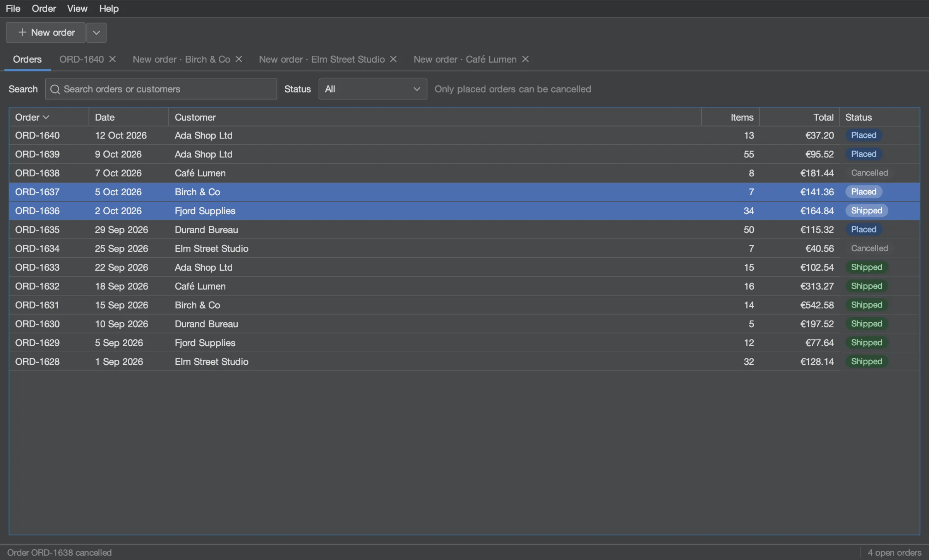
Task: Open the View menu
Action: (x=77, y=9)
